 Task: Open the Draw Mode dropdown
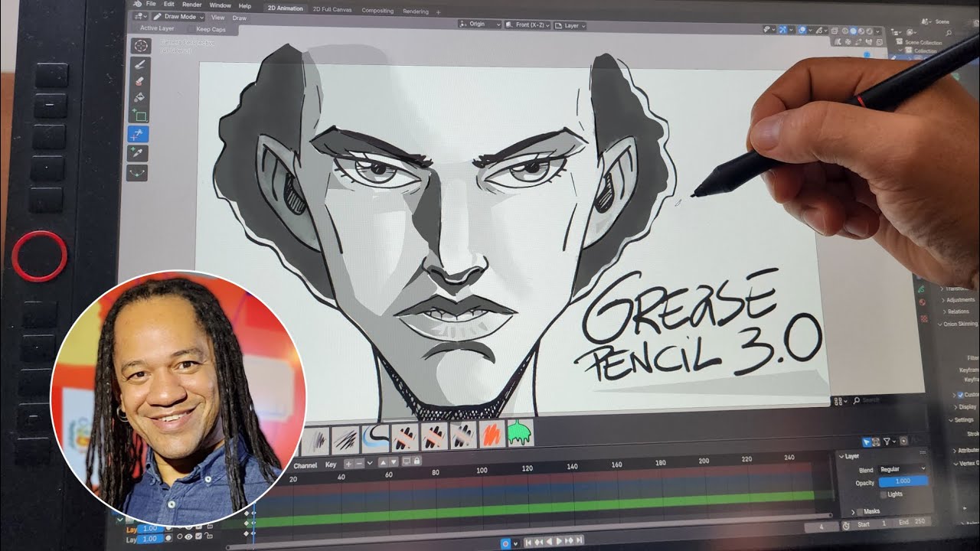[178, 16]
